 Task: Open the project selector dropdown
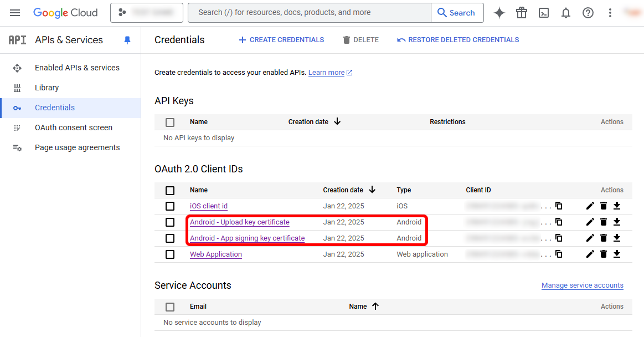click(147, 13)
